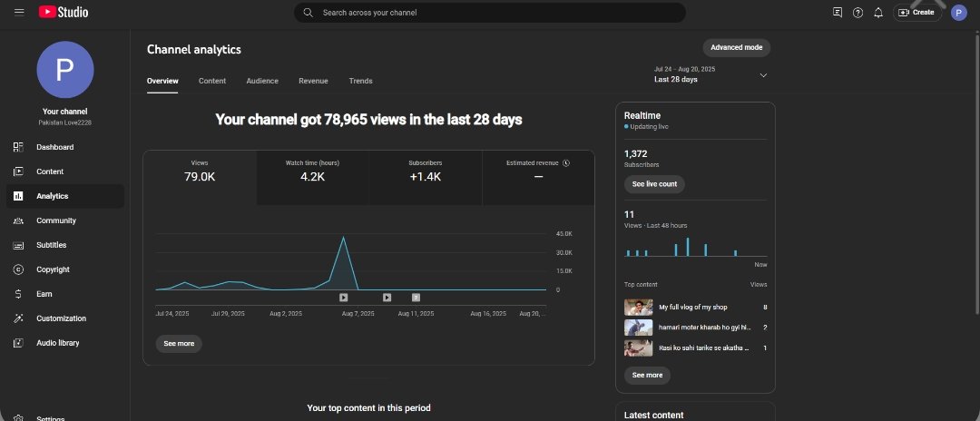980x421 pixels.
Task: Select the Estimated revenue metric card
Action: click(x=538, y=173)
